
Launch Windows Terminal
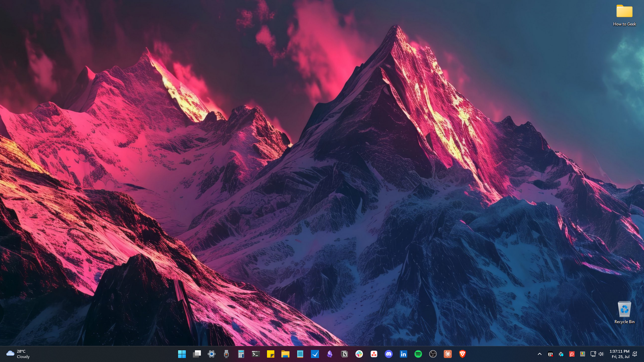(x=256, y=354)
